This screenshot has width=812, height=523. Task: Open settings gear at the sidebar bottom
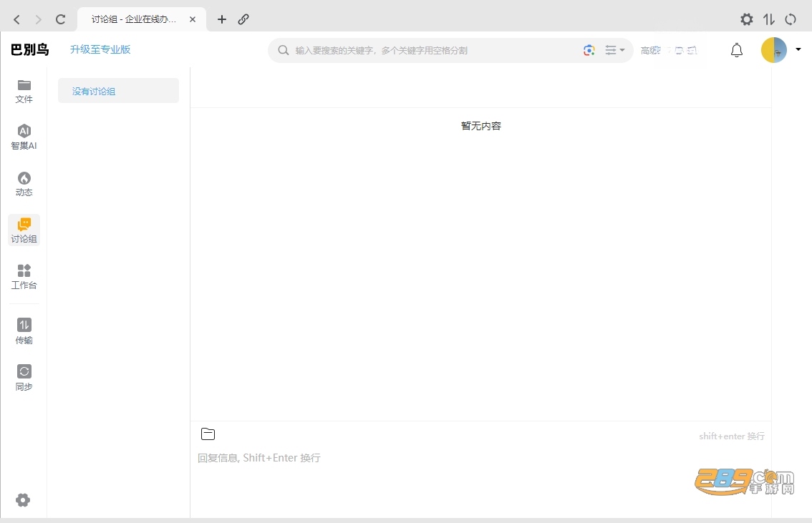click(x=23, y=499)
